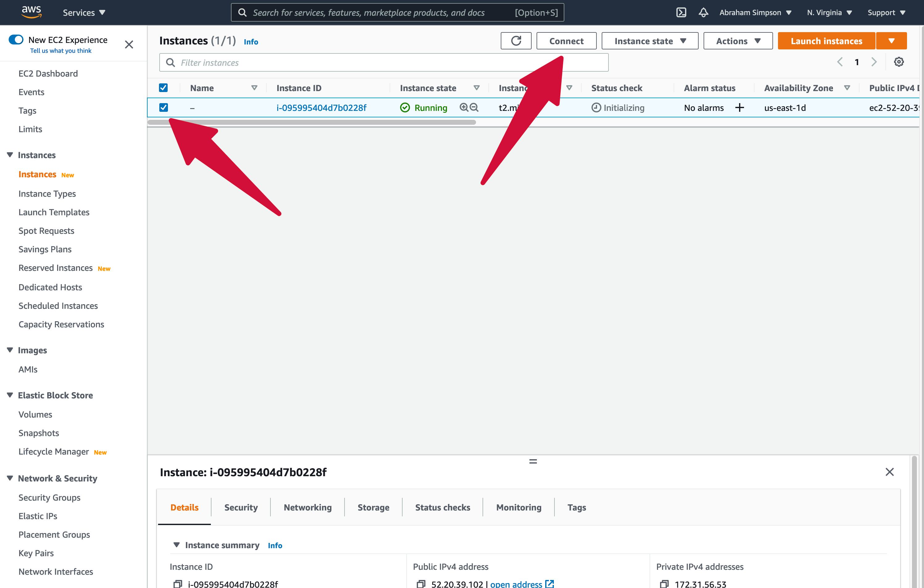Open Volumes in sidebar
The height and width of the screenshot is (588, 924).
(35, 414)
